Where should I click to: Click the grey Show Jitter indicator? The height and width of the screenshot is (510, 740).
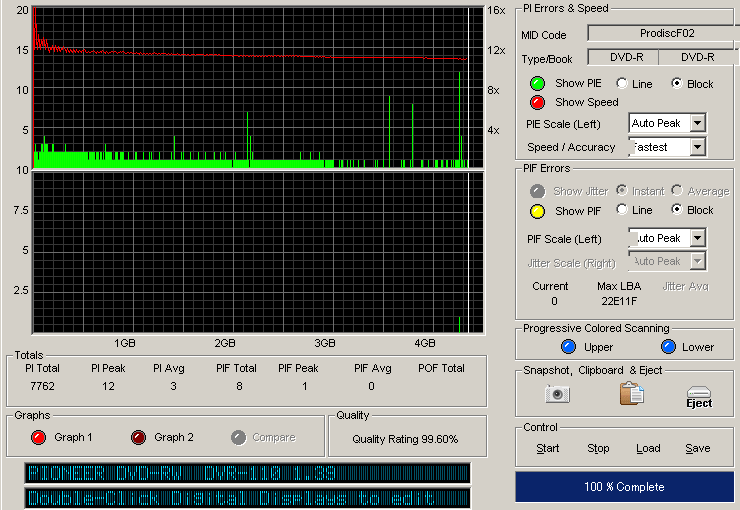coord(537,191)
